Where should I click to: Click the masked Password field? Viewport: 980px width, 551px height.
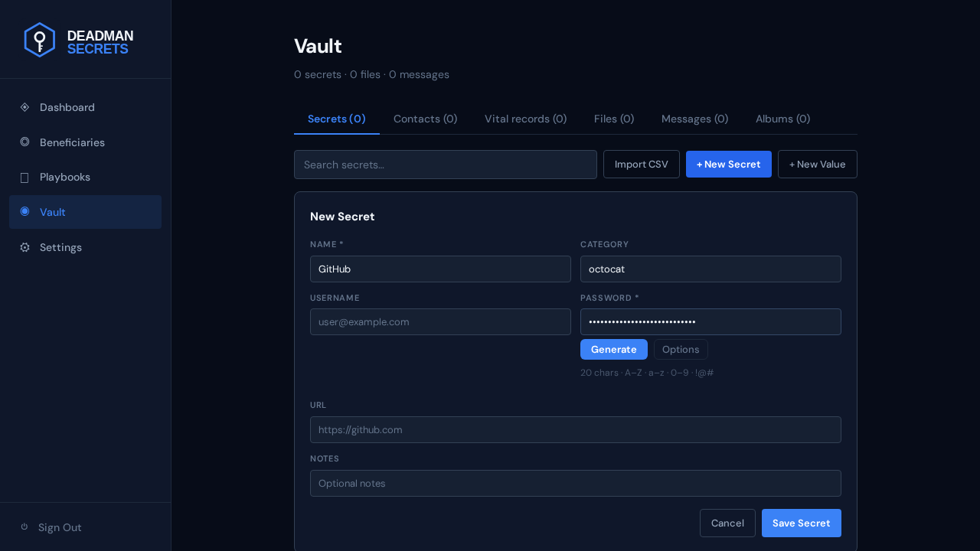coord(710,321)
